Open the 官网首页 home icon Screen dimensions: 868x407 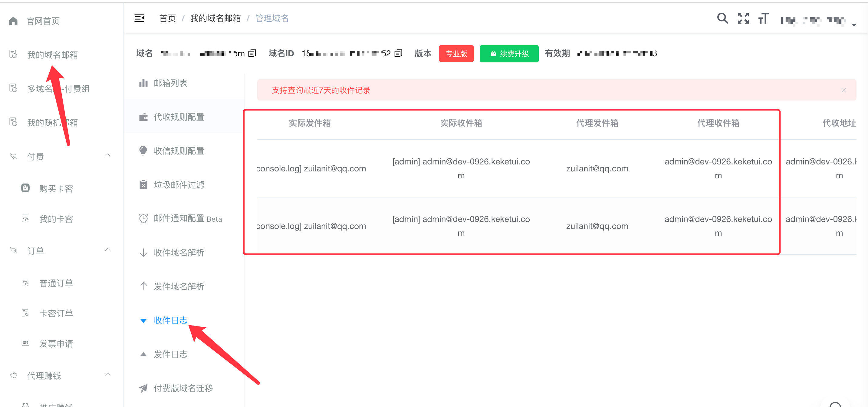[13, 21]
